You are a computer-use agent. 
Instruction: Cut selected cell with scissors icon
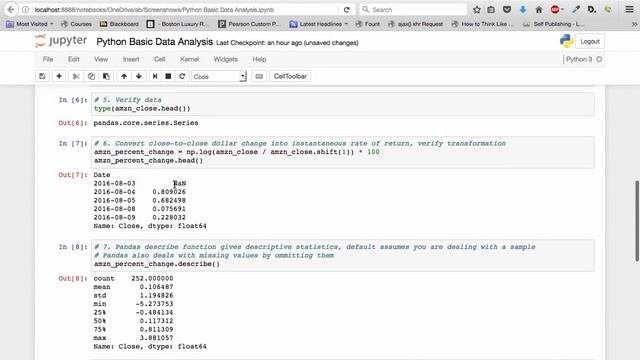pyautogui.click(x=76, y=76)
